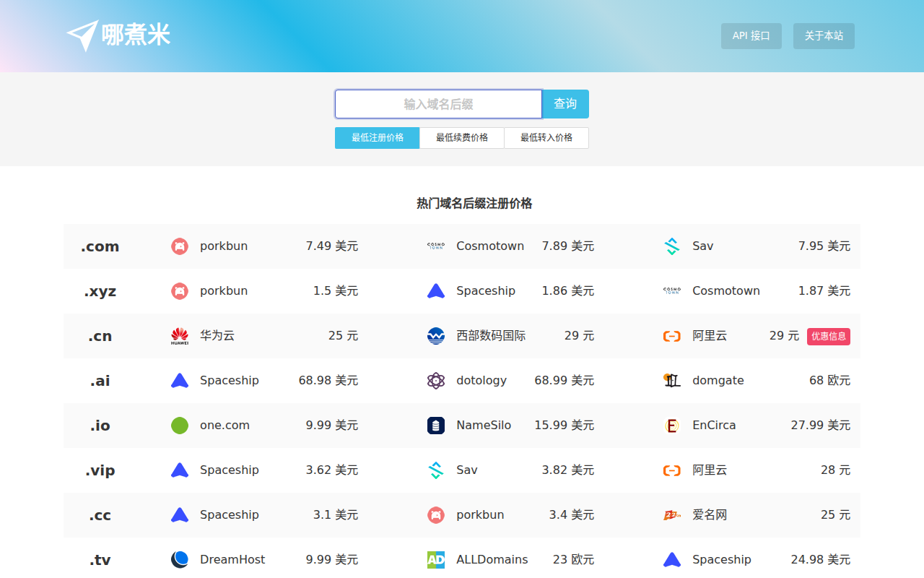This screenshot has width=924, height=578.
Task: Select the 最低续费价格 tab
Action: [x=461, y=138]
